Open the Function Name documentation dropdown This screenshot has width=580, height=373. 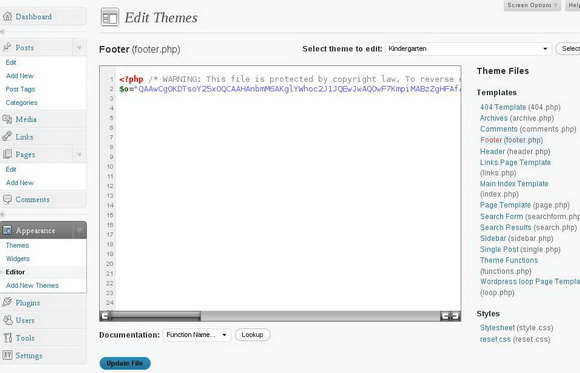tap(197, 335)
